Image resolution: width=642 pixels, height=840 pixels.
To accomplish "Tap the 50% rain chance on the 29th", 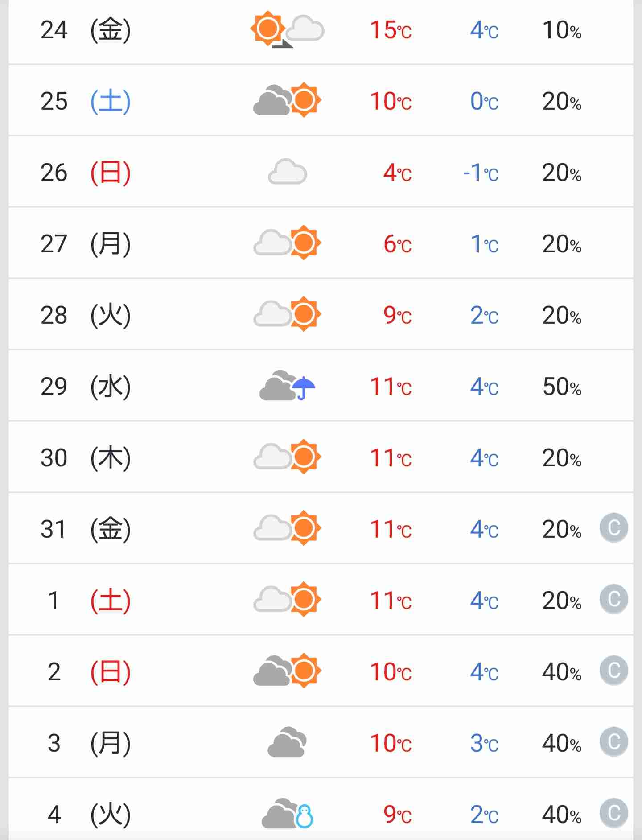I will click(562, 387).
